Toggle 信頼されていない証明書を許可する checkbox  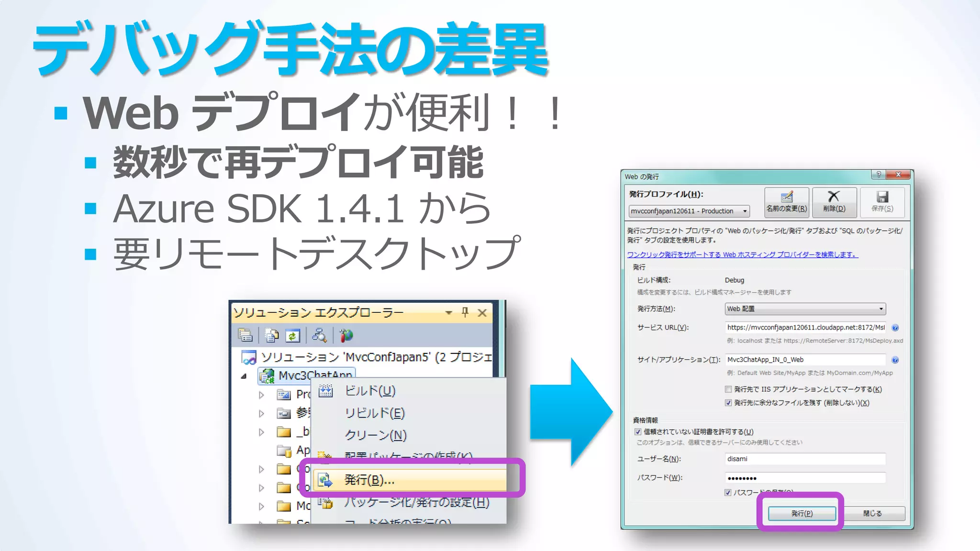[x=638, y=432]
